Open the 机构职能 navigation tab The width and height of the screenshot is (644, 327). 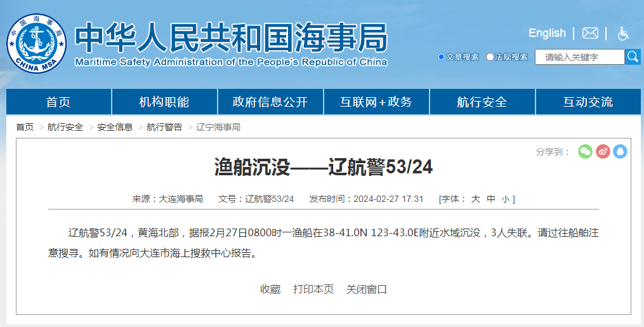point(164,102)
